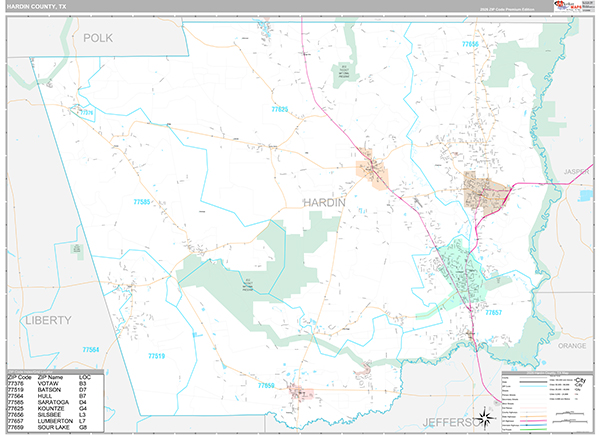Select KOUNTZE in the ZIP index table
The height and width of the screenshot is (435, 600).
click(x=51, y=409)
